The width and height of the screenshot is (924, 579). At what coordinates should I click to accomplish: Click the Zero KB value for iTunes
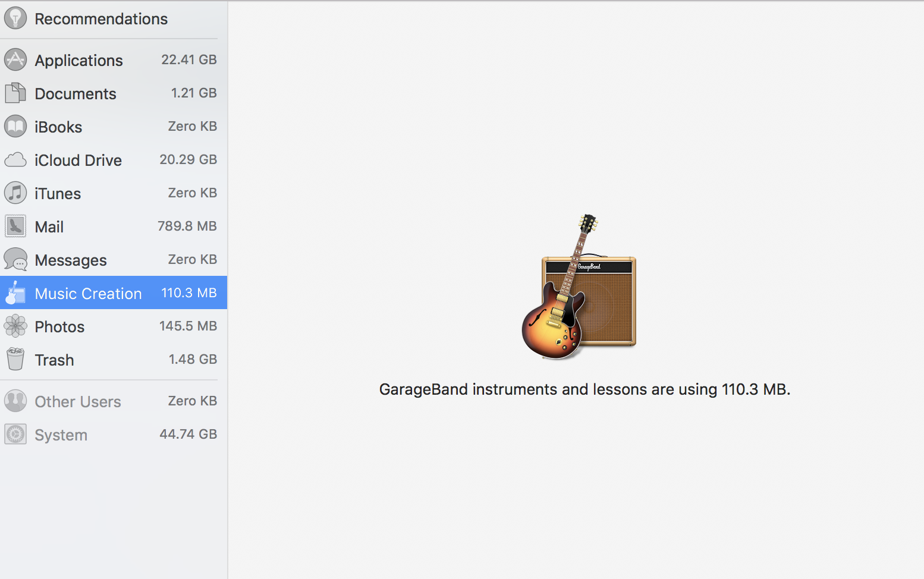(x=193, y=193)
